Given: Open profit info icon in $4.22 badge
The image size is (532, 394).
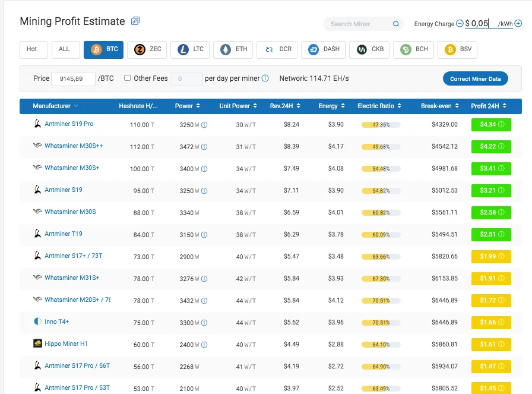Looking at the screenshot, I should [x=501, y=146].
